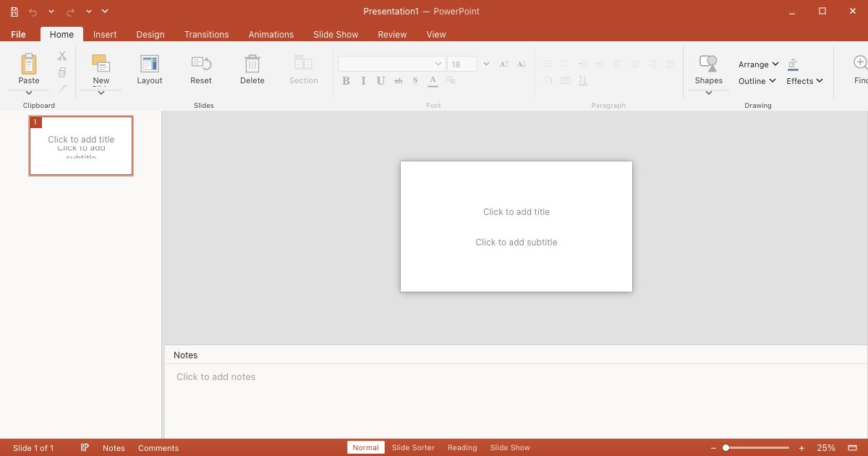868x456 pixels.
Task: Click the Find magnifier icon
Action: 861,63
